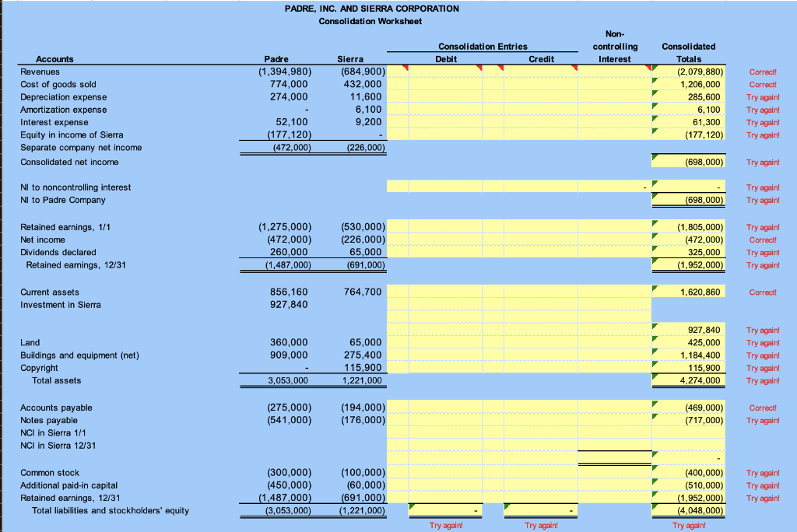Click the Retained earnings 1/1 debit cell
797x532 pixels.
pos(446,226)
